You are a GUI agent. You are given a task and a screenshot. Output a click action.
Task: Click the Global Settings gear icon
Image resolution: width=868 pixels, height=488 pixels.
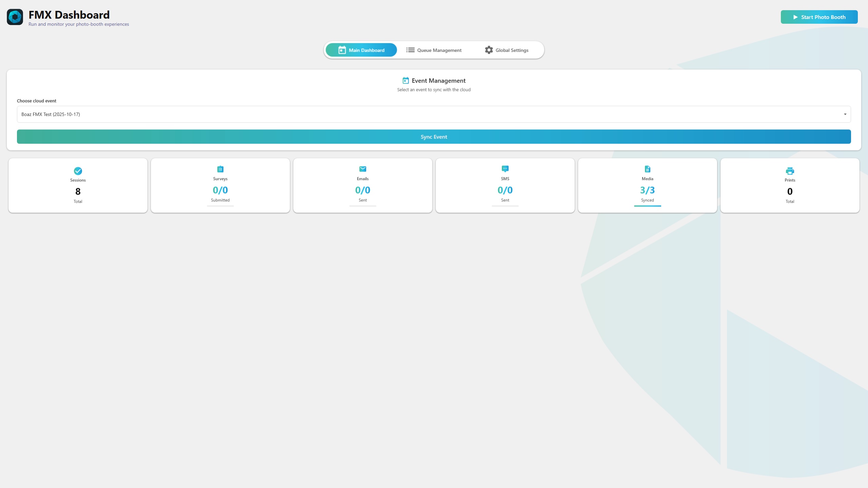point(489,50)
